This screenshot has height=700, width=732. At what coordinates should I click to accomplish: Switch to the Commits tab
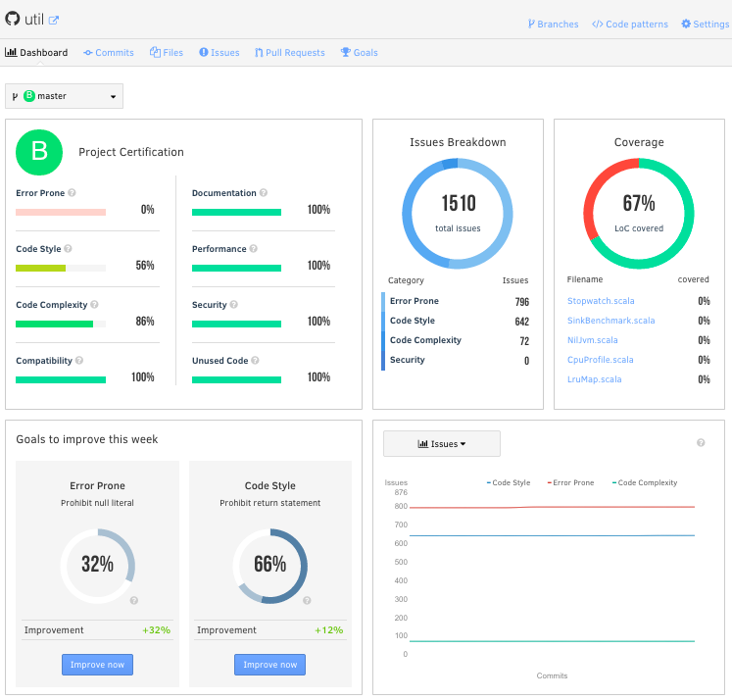tap(109, 53)
